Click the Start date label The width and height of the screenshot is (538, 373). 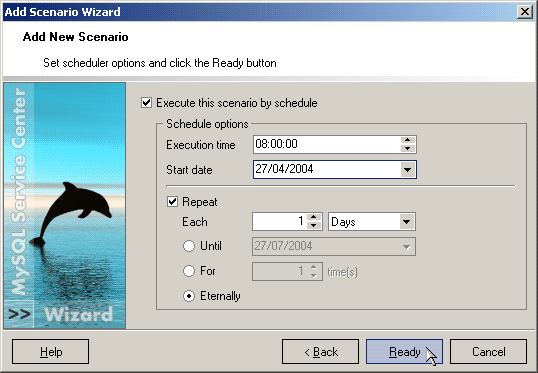pyautogui.click(x=189, y=170)
